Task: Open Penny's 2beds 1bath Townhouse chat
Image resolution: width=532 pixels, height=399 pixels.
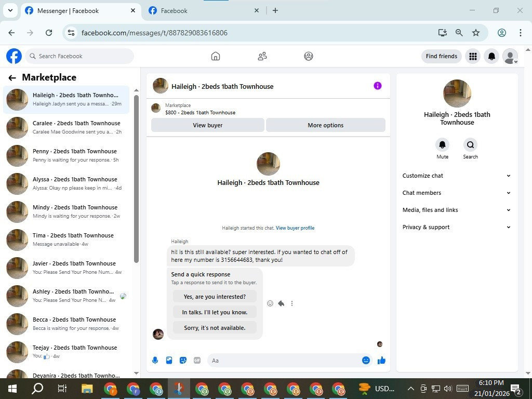Action: tap(66, 156)
